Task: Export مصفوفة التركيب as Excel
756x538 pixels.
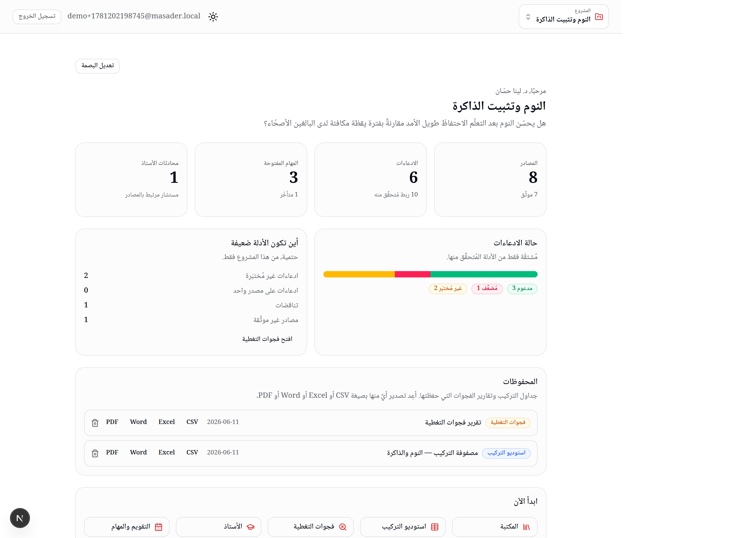Action: click(x=166, y=453)
